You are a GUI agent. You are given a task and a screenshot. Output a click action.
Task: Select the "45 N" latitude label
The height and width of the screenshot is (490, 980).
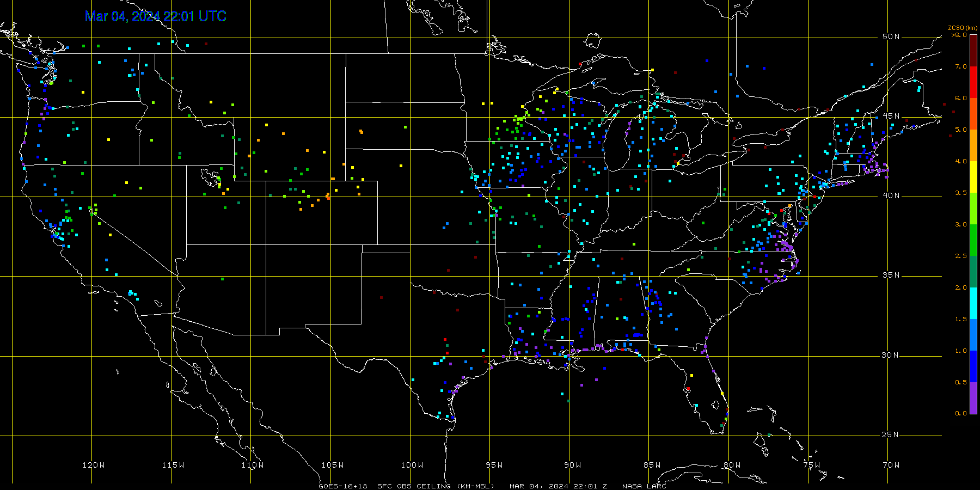click(891, 117)
